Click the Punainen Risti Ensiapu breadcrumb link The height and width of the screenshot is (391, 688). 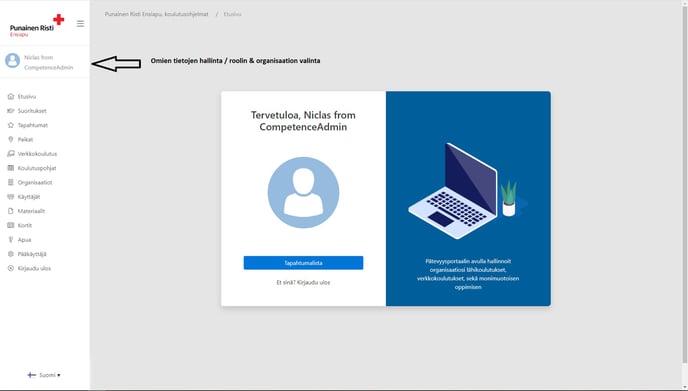[x=157, y=14]
